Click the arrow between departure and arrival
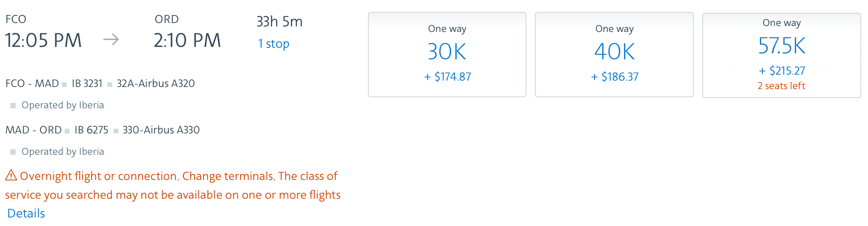 tap(111, 40)
